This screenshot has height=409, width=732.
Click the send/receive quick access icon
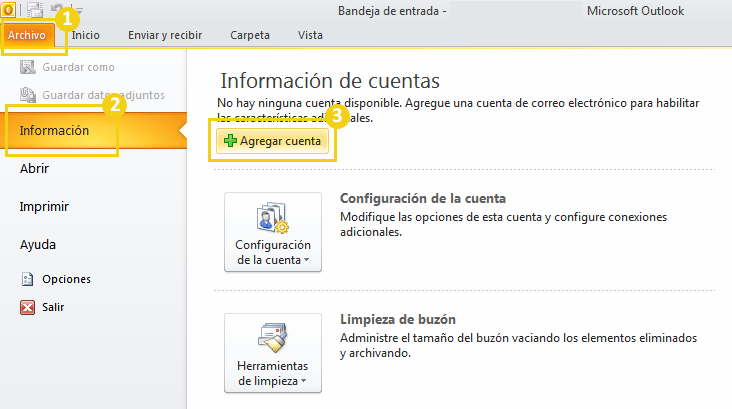(x=35, y=10)
